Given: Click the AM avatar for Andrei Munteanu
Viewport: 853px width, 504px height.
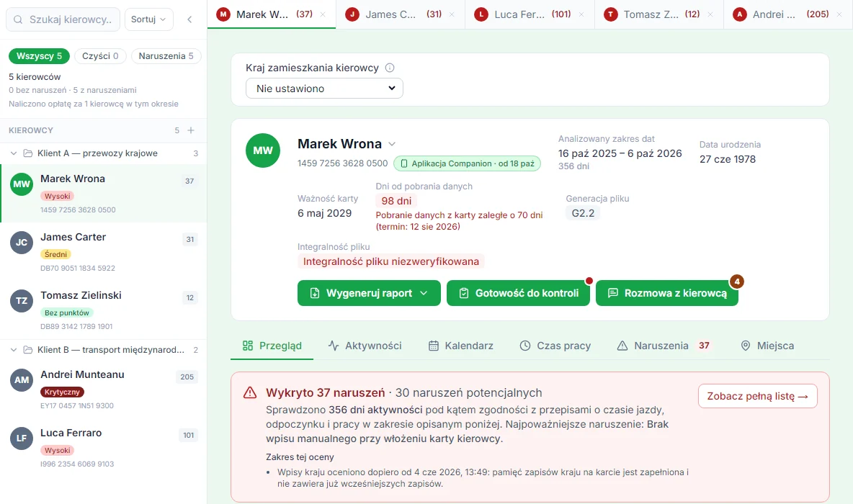Looking at the screenshot, I should 22,380.
